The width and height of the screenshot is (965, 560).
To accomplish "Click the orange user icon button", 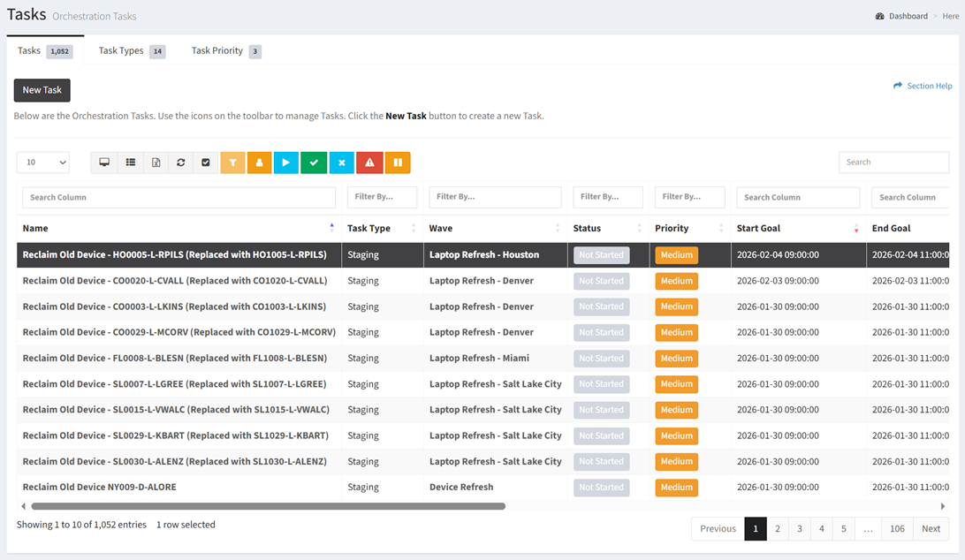I will point(260,163).
